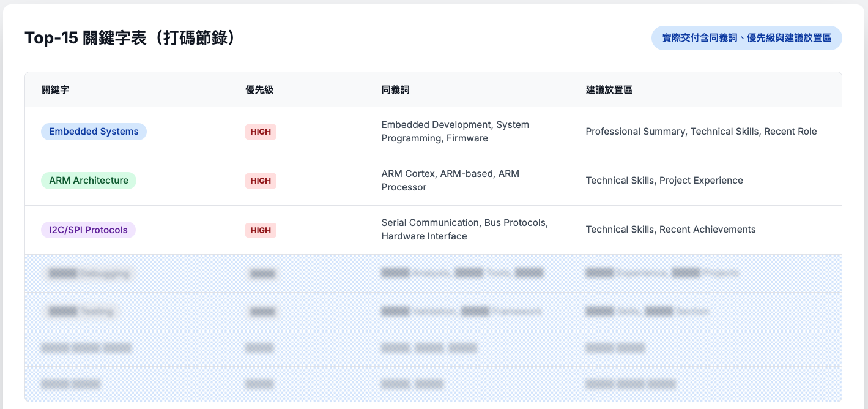
Task: Click the Professional Summary placement text
Action: (701, 132)
